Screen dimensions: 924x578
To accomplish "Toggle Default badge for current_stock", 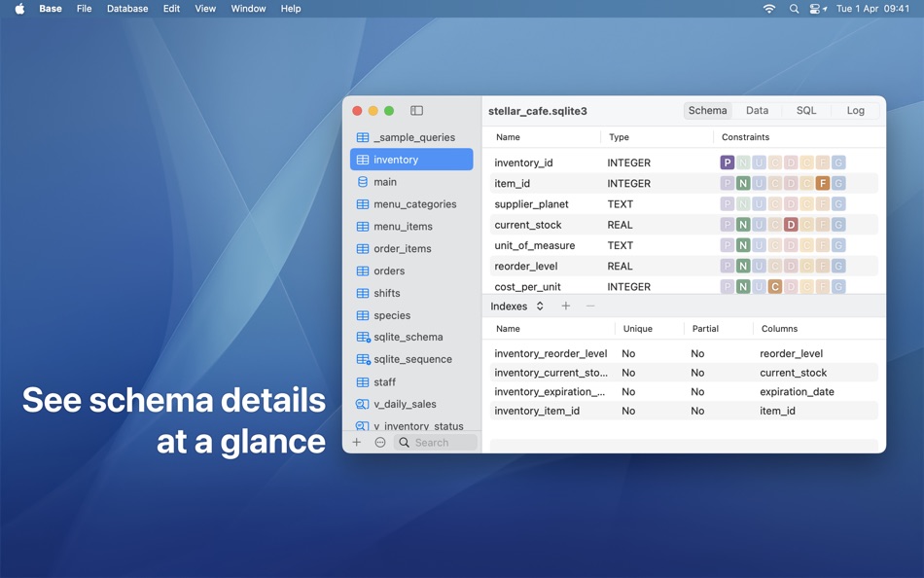I will pyautogui.click(x=791, y=225).
